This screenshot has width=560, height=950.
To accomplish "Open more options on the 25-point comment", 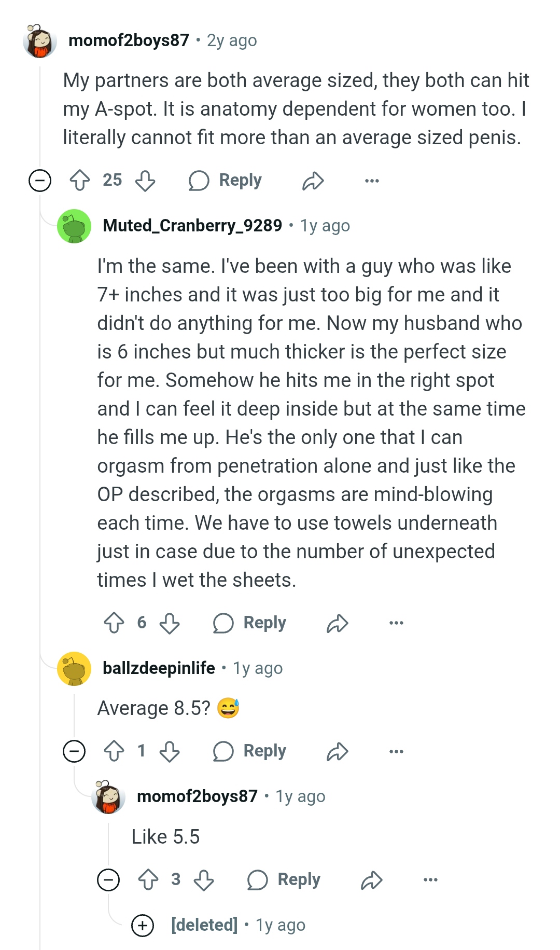I will pos(372,181).
